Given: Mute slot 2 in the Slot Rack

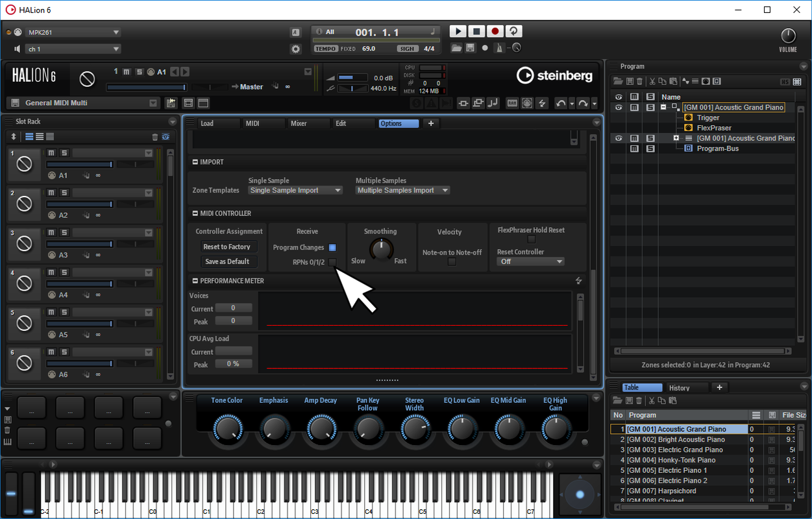Looking at the screenshot, I should [52, 193].
